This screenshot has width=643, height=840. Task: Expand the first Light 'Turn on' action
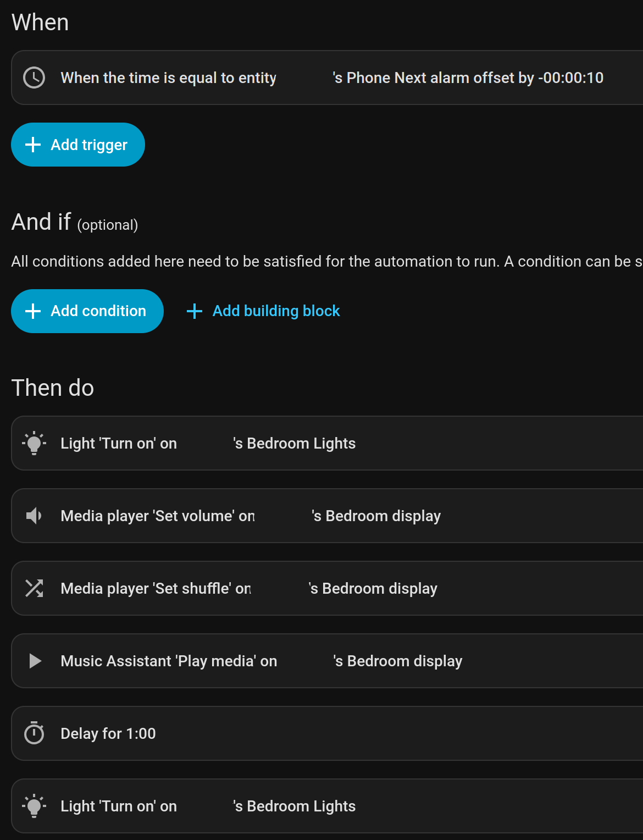tap(294, 443)
